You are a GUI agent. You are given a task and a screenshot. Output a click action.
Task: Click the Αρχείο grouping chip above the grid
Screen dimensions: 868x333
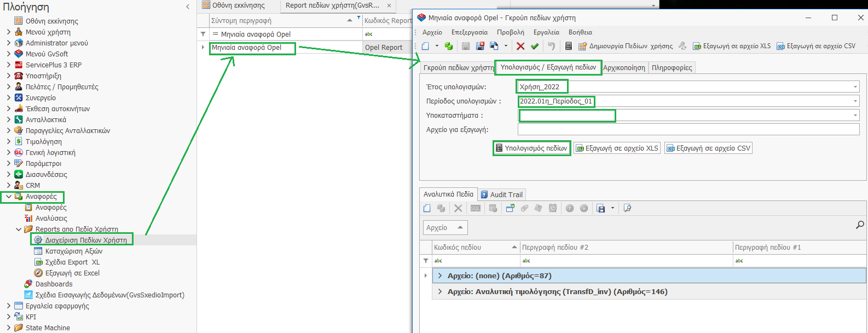point(445,228)
